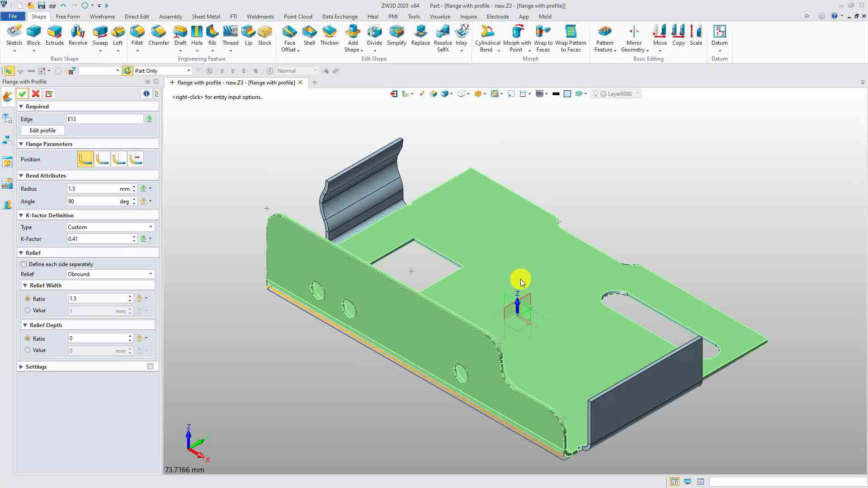Image resolution: width=868 pixels, height=488 pixels.
Task: Click the Shell tool icon
Action: coord(309,35)
